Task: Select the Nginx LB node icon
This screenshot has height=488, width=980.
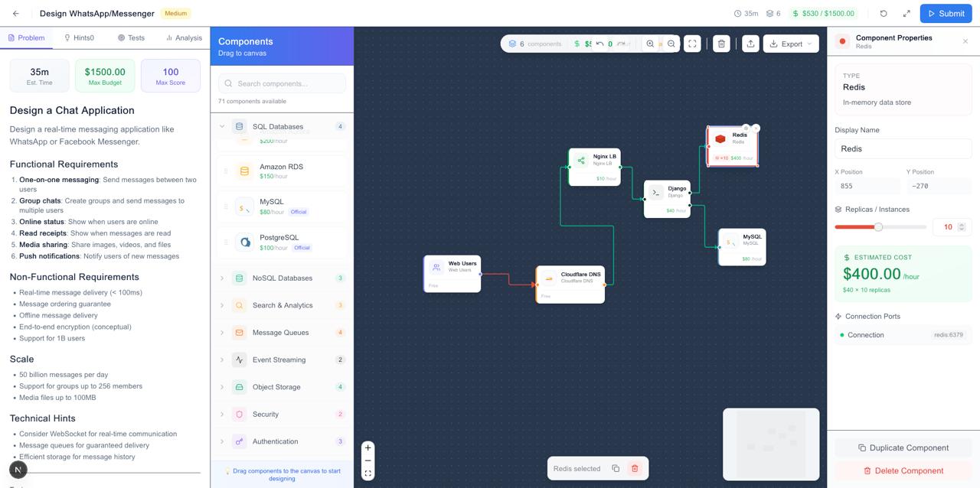Action: (x=581, y=161)
